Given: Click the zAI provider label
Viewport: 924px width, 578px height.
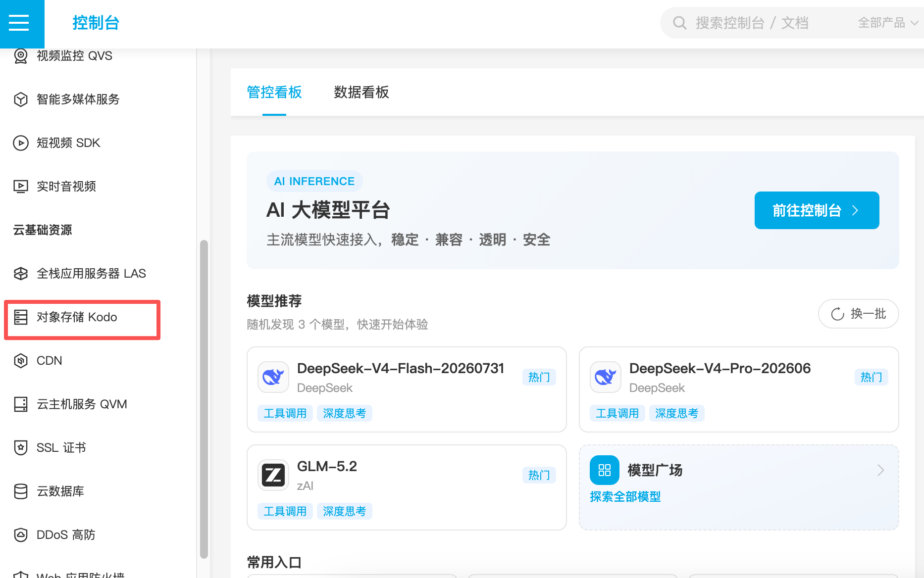Looking at the screenshot, I should point(305,485).
